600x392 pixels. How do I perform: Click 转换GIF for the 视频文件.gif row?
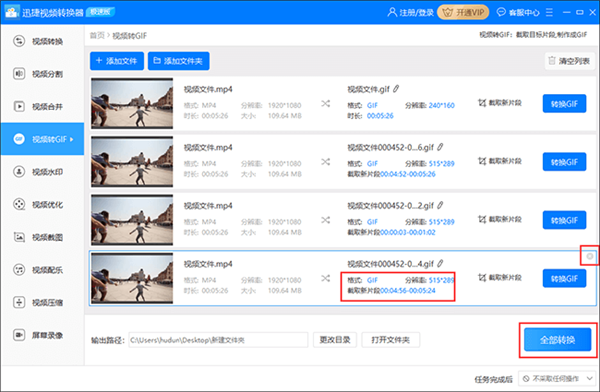564,104
